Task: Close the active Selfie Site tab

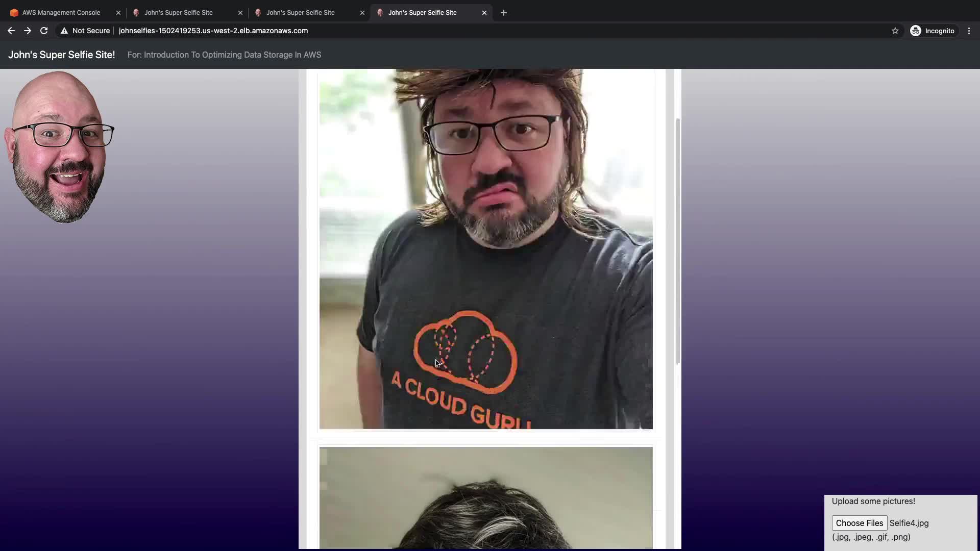Action: click(484, 13)
